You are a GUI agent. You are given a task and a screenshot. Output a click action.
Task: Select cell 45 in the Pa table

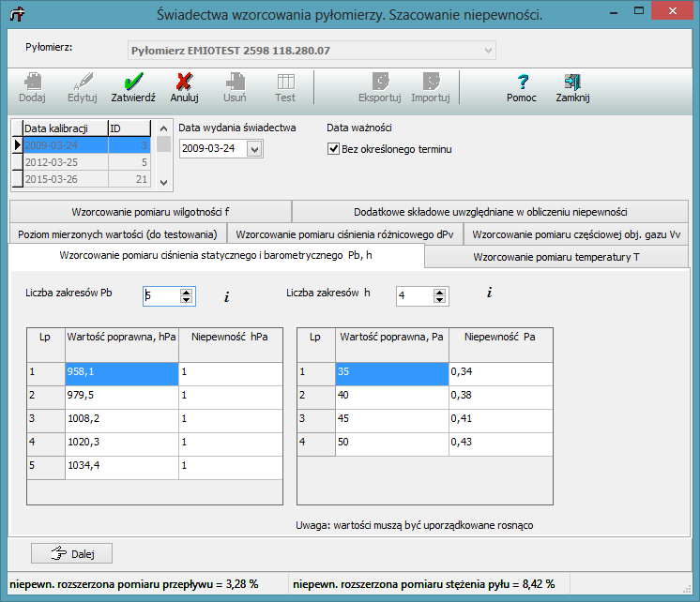[392, 421]
